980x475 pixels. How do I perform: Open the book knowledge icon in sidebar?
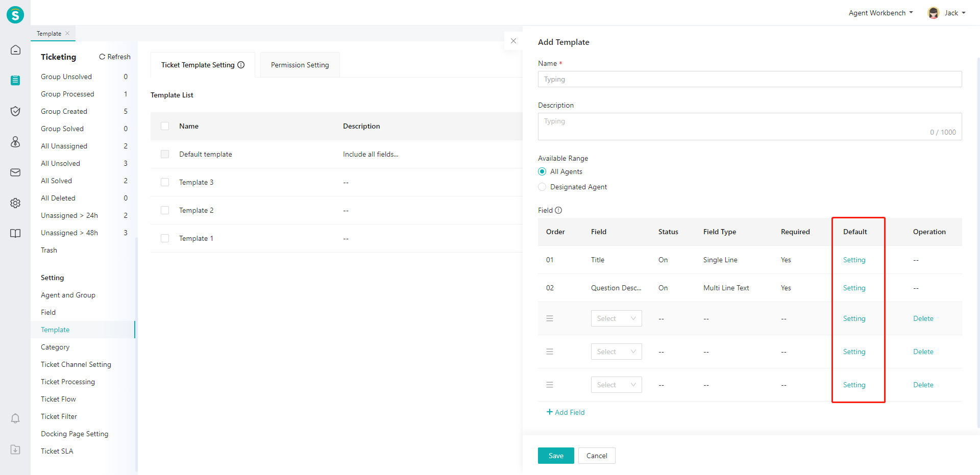click(15, 234)
